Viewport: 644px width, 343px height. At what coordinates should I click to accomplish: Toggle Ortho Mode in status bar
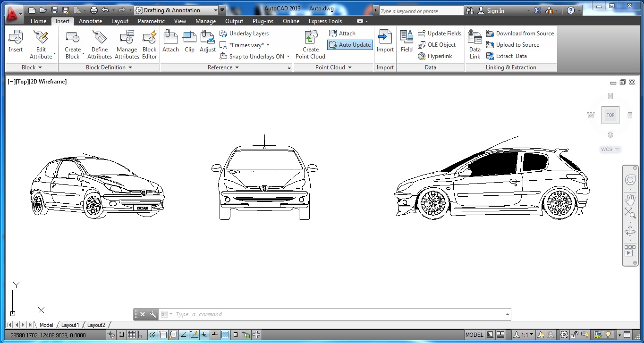[142, 335]
